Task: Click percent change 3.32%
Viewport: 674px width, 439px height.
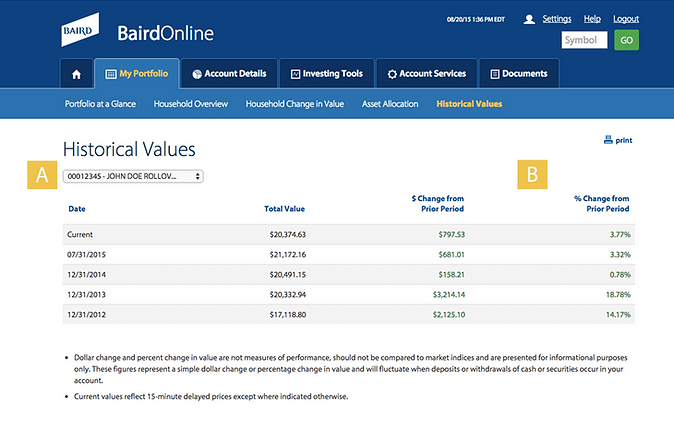Action: tap(620, 255)
